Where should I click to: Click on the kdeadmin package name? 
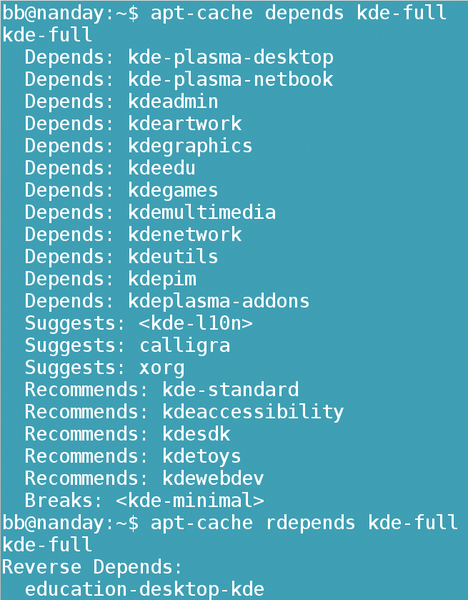coord(173,102)
